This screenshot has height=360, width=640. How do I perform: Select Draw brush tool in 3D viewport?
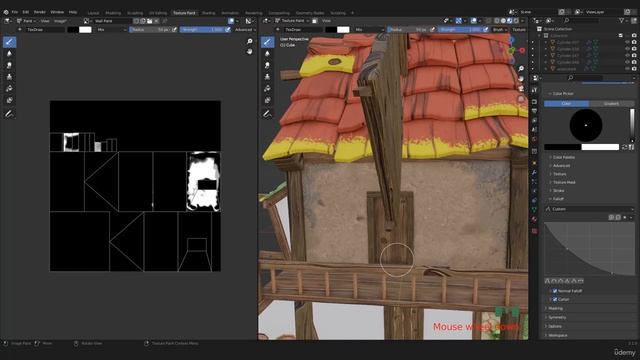pos(267,42)
